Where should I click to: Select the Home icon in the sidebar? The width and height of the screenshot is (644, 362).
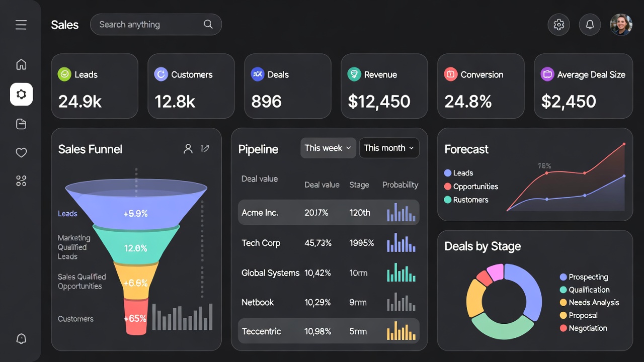(21, 64)
